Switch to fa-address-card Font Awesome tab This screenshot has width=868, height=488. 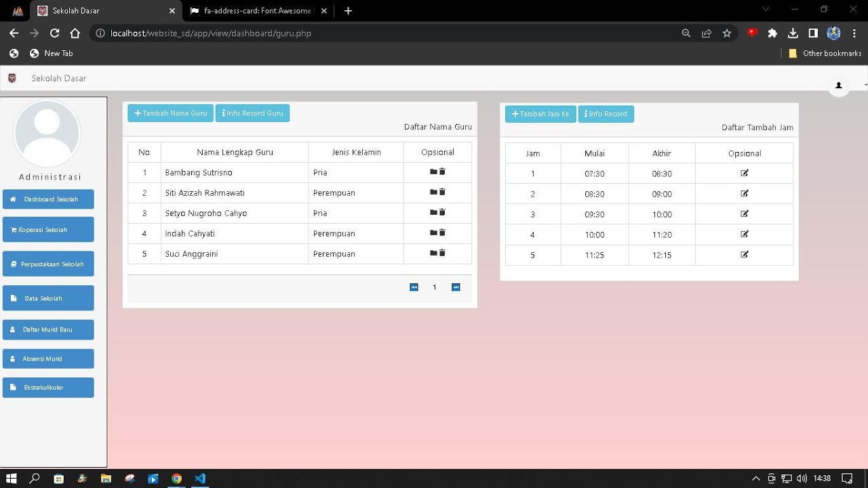tap(258, 11)
